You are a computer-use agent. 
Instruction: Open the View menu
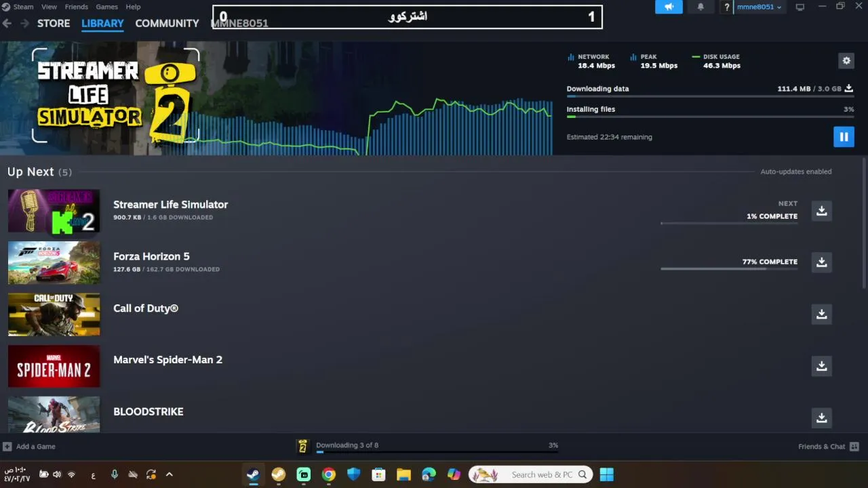tap(50, 7)
